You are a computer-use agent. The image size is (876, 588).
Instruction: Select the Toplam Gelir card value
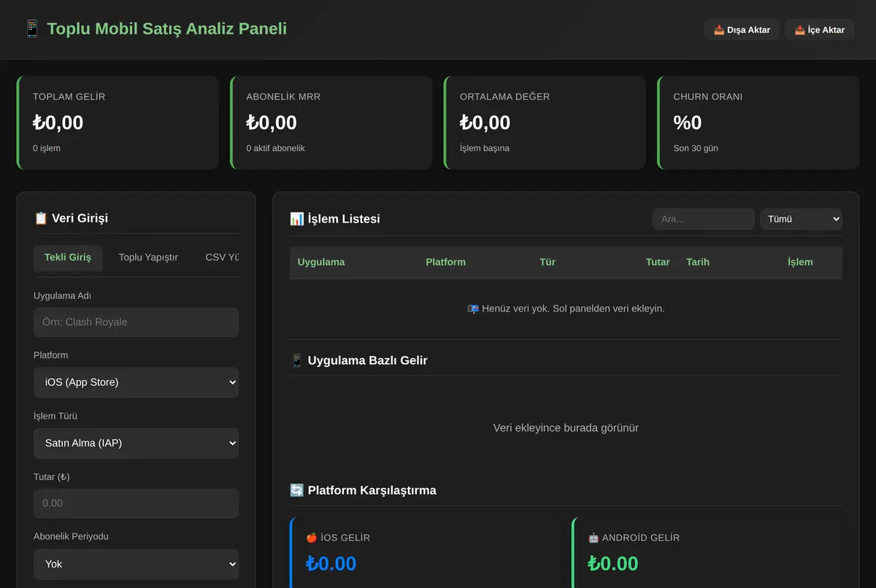click(x=58, y=123)
